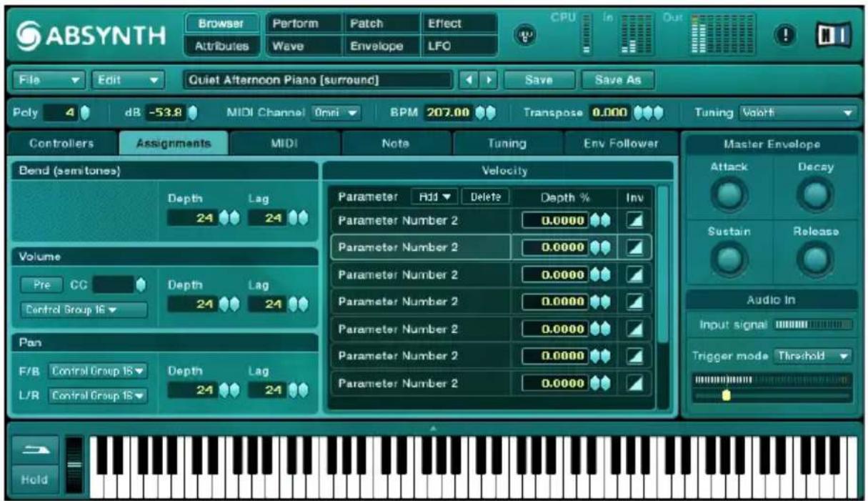Screen dimensions: 868x501
Task: Click the Pan Lag stepper arrows
Action: [x=297, y=390]
